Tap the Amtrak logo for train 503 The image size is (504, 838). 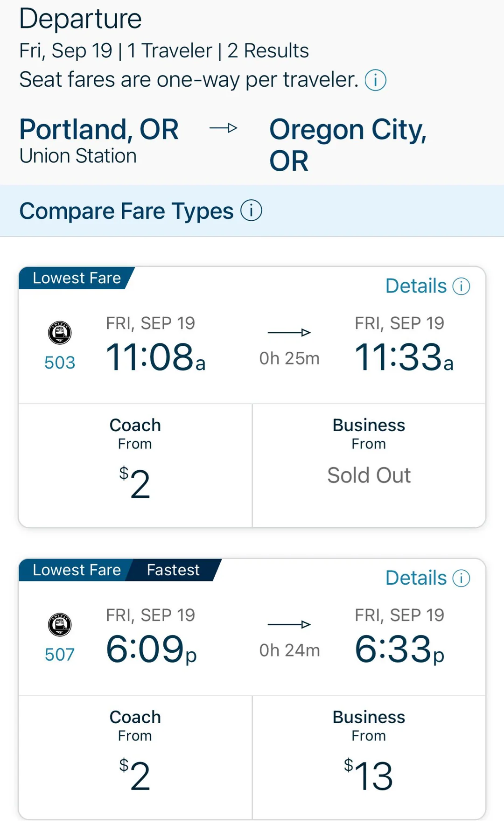tap(60, 333)
